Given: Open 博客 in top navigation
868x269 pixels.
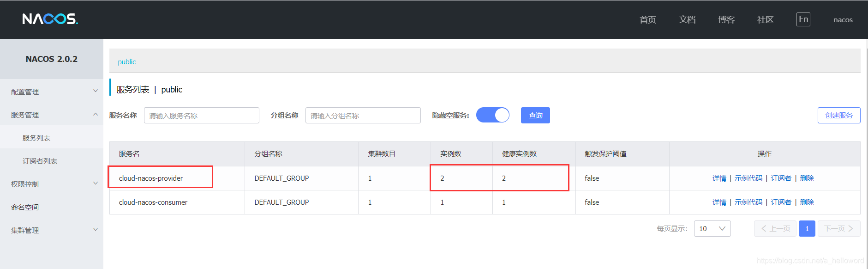Looking at the screenshot, I should click(726, 20).
